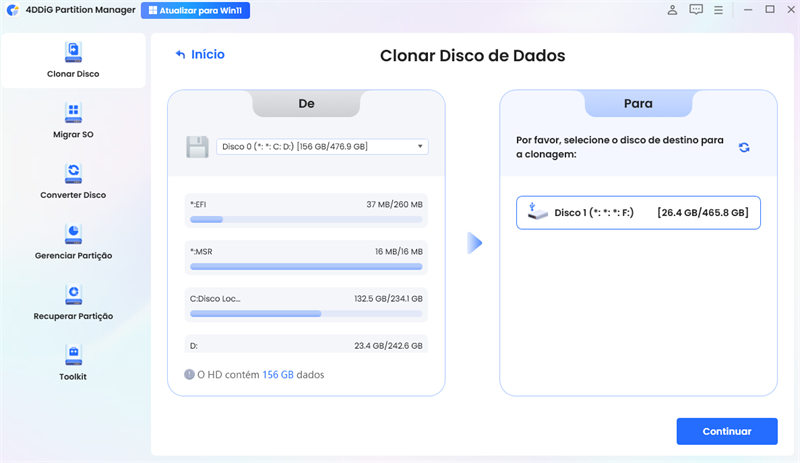Click the 16 MB/16 MB value
The width and height of the screenshot is (800, 463).
point(398,251)
